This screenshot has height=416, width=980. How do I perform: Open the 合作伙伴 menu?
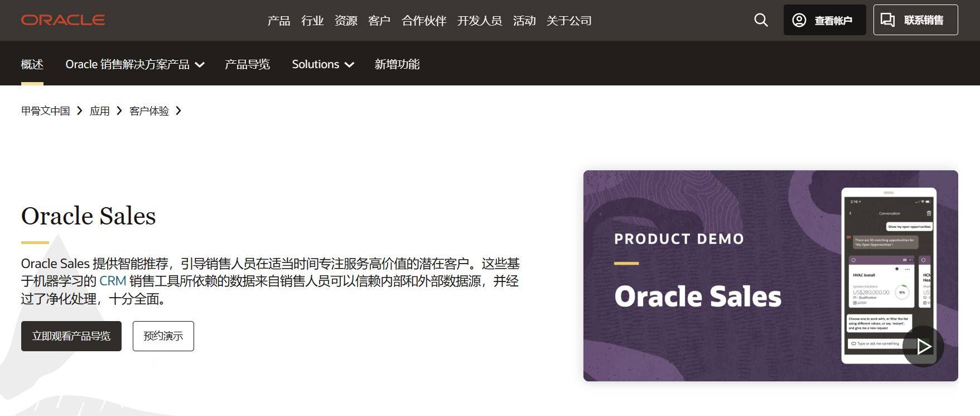424,21
